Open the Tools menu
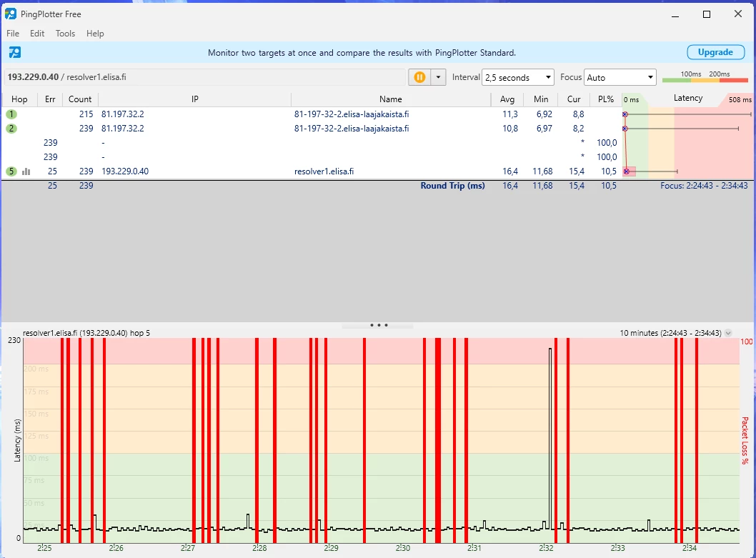This screenshot has width=756, height=558. coord(65,34)
